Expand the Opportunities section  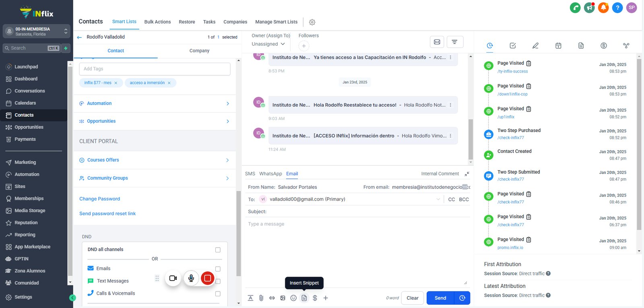click(155, 121)
